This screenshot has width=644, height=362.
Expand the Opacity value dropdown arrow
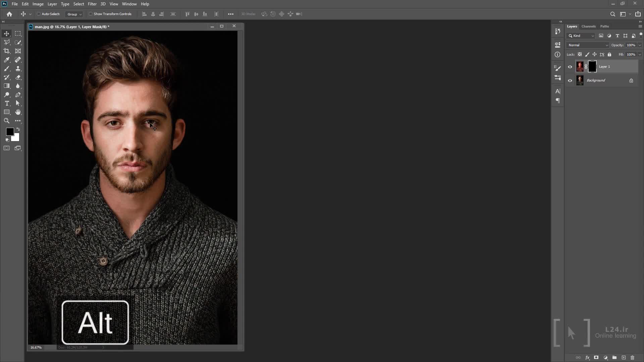pos(640,45)
